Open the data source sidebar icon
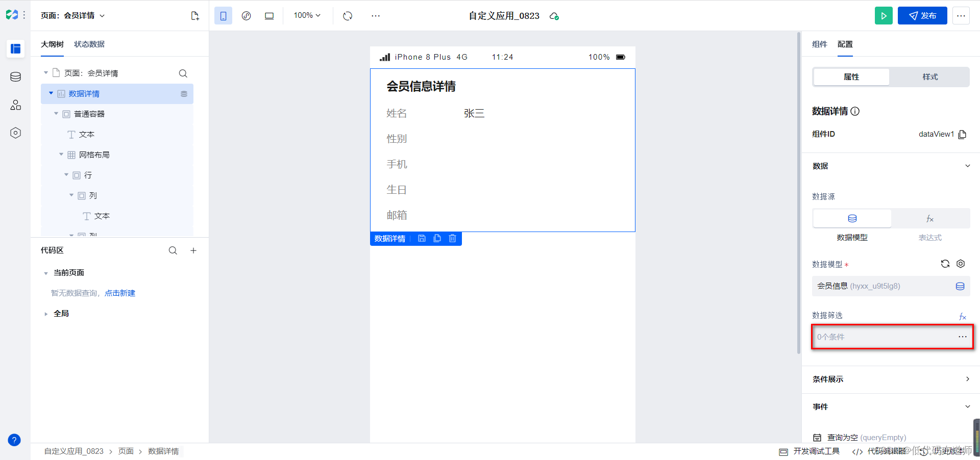Image resolution: width=980 pixels, height=460 pixels. (16, 77)
